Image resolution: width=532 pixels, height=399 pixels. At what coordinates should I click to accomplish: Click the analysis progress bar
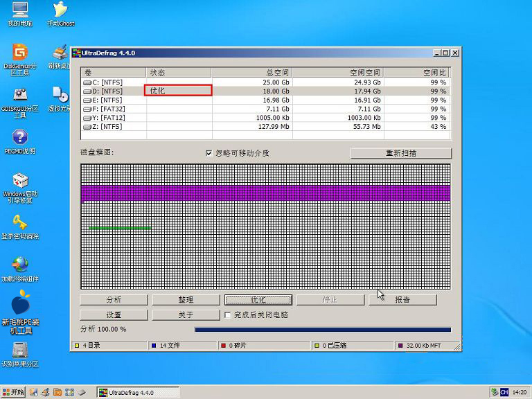tap(323, 330)
